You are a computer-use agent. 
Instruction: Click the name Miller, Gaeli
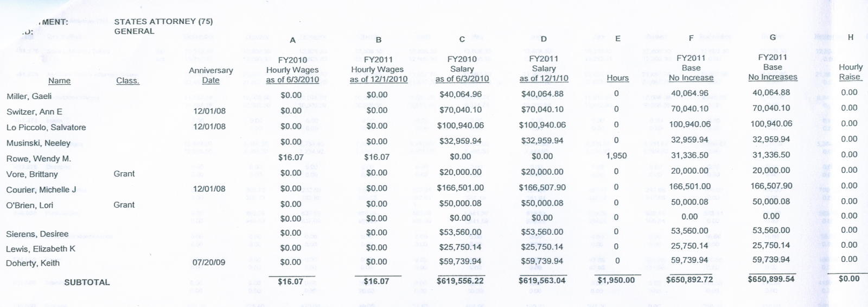29,96
